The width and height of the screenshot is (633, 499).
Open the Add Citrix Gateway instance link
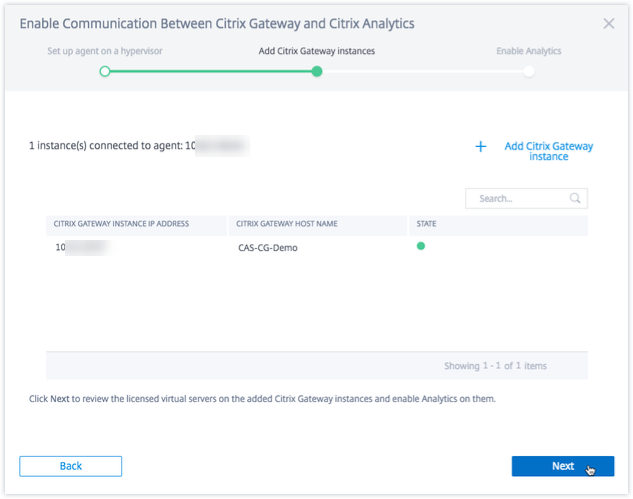[x=548, y=151]
